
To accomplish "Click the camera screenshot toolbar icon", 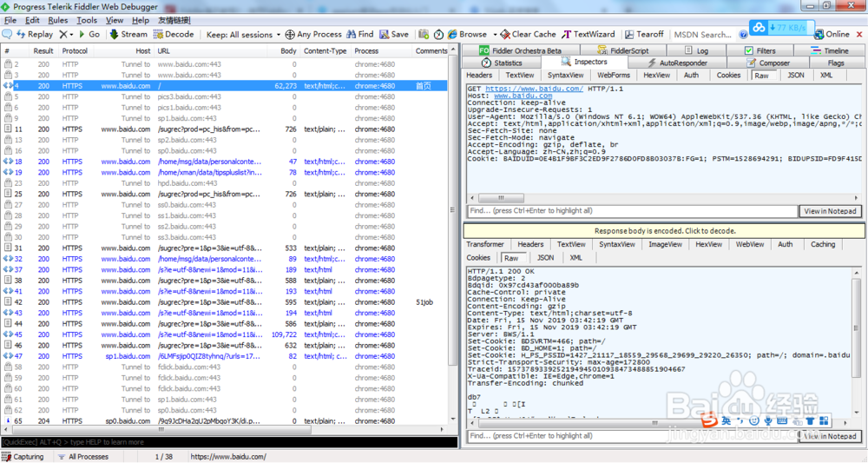I will coord(424,35).
